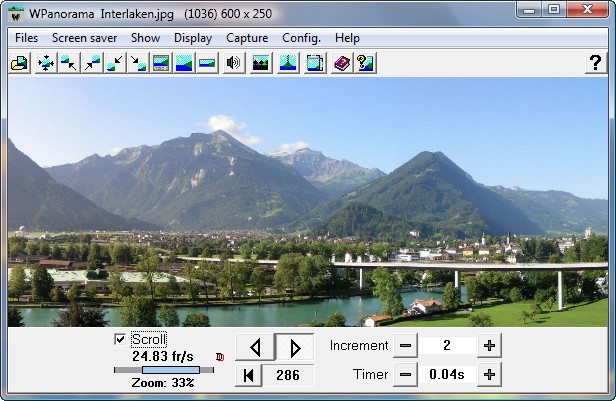616x401 pixels.
Task: Click the Timer value field showing 0.04s
Action: [447, 375]
